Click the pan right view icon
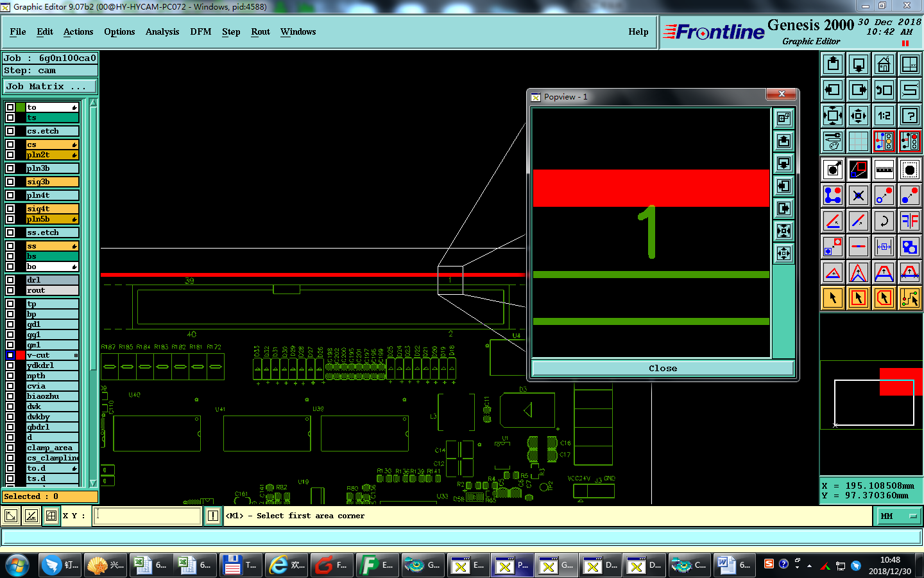The image size is (924, 578). [x=859, y=90]
